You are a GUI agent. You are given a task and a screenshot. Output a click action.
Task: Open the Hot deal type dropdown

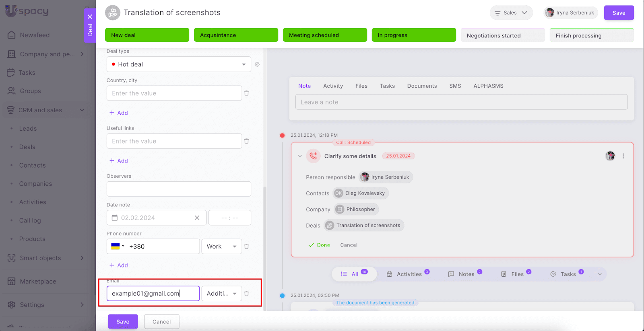[179, 64]
